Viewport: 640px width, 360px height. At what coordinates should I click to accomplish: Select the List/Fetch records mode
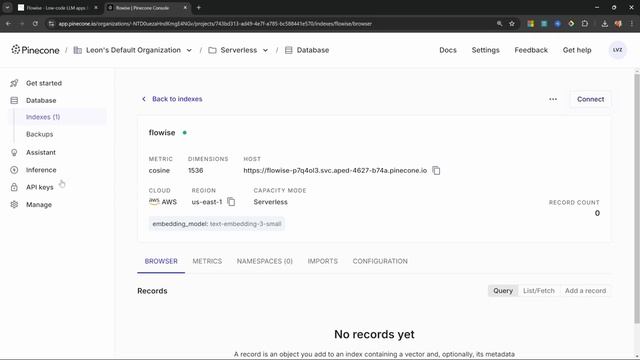coord(539,291)
